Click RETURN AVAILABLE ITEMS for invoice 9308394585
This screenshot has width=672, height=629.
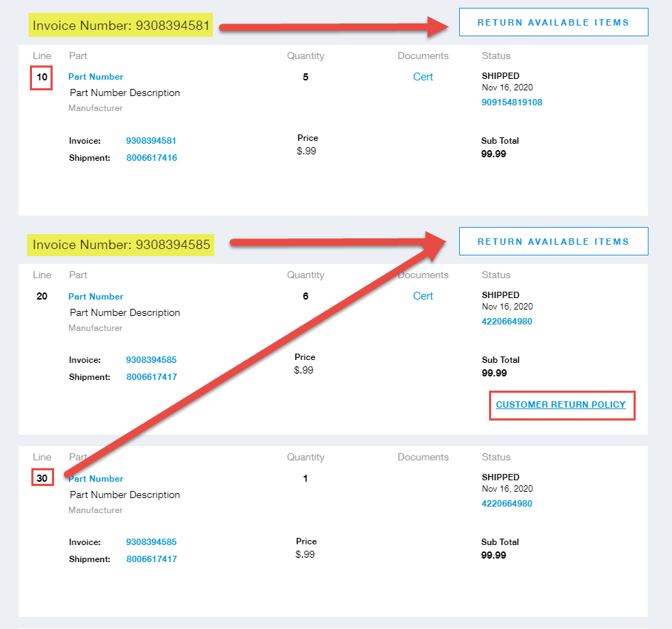coord(553,241)
